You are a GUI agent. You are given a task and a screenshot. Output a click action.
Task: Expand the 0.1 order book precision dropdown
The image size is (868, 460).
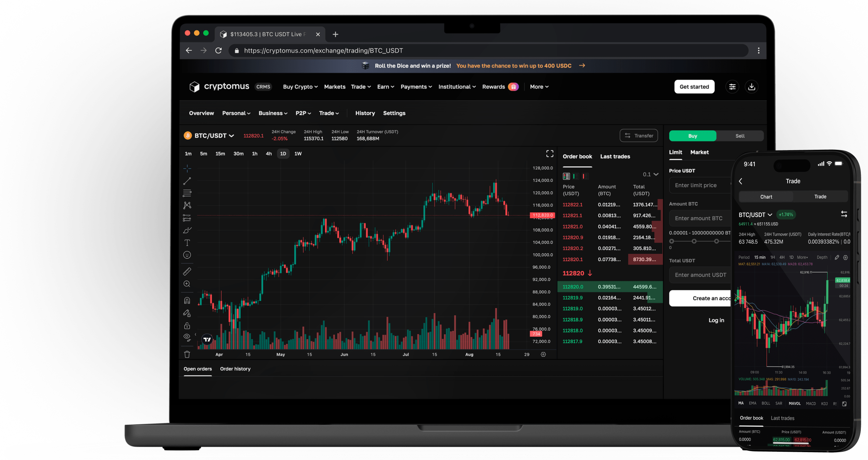click(650, 174)
